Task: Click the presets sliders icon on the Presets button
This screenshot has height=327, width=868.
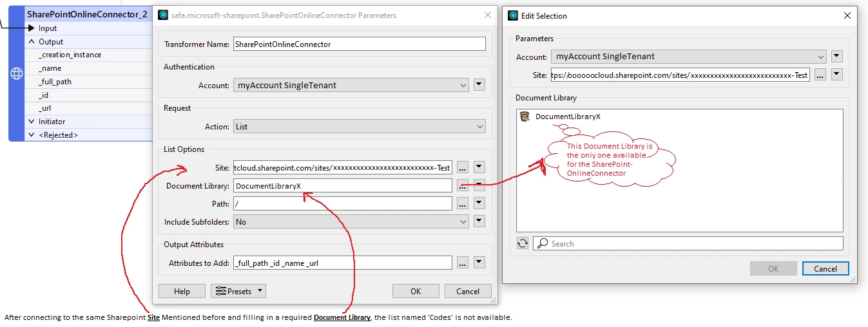Action: (221, 291)
